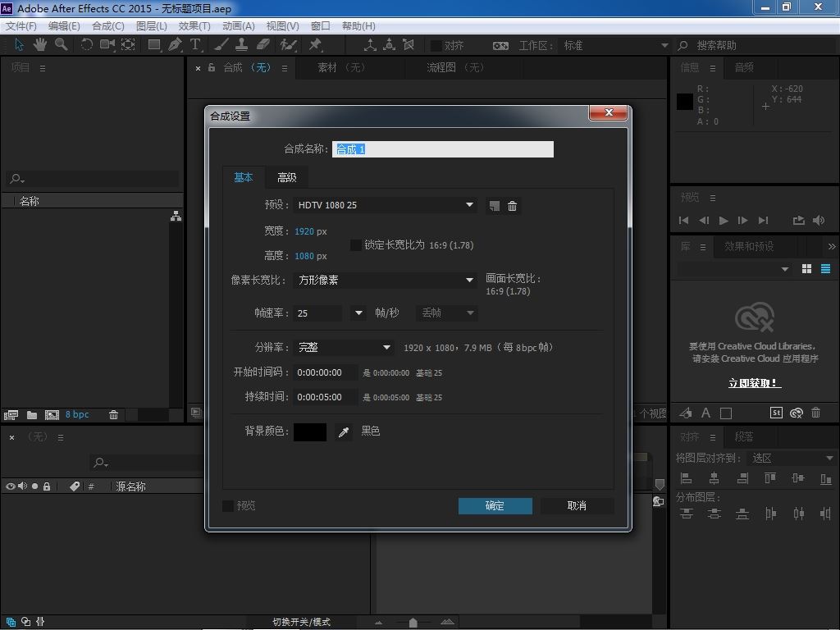This screenshot has height=630, width=840.
Task: Delete selected project items with trash
Action: point(113,414)
